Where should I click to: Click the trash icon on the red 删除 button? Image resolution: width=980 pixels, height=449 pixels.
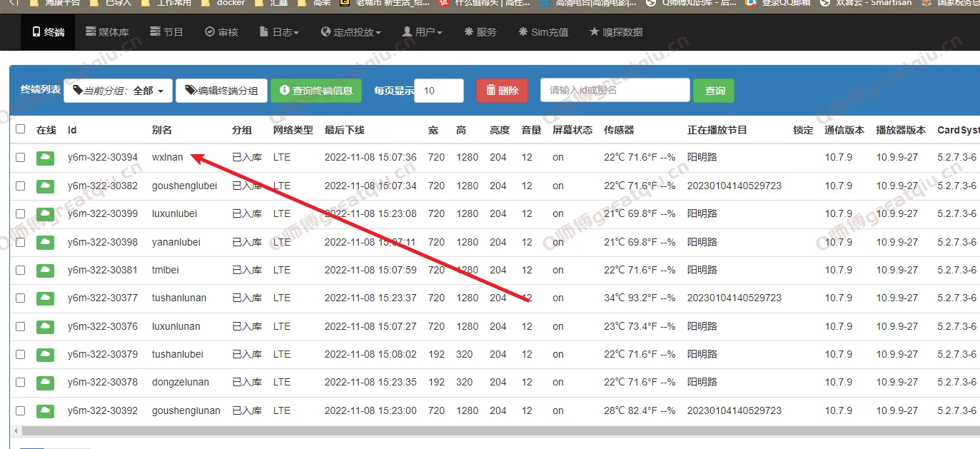pyautogui.click(x=491, y=91)
